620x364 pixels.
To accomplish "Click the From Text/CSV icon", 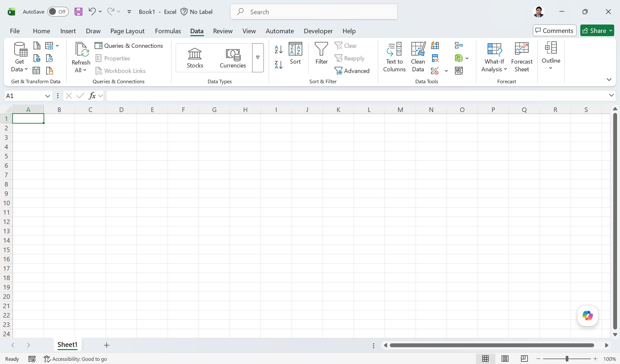I will [x=37, y=46].
